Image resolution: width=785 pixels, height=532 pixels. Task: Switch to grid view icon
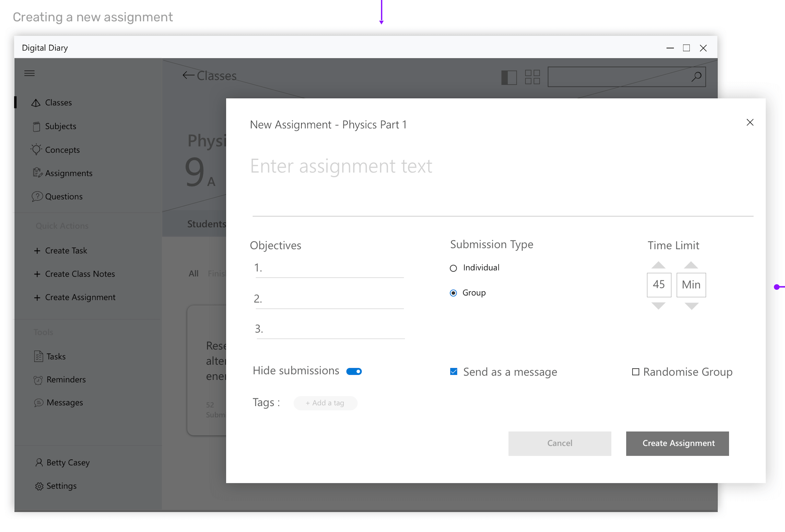click(x=532, y=77)
